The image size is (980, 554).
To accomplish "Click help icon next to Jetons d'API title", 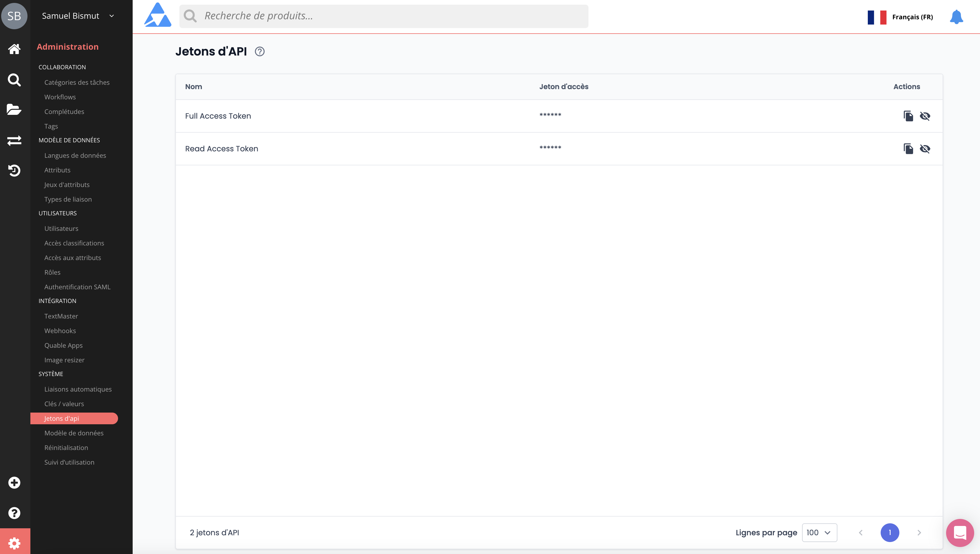I will click(259, 51).
